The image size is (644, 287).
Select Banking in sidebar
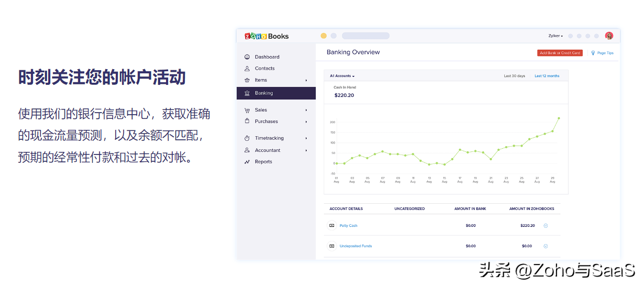pos(276,93)
